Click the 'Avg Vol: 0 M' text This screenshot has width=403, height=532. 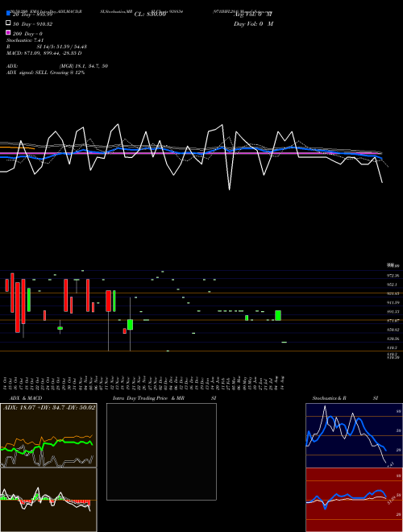click(x=253, y=15)
